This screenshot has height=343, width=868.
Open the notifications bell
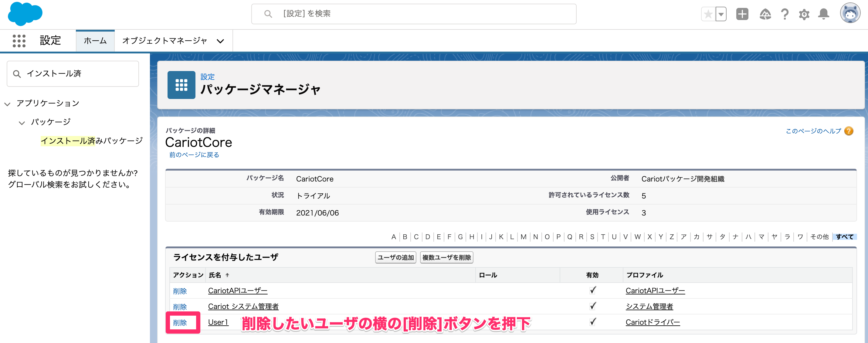823,14
